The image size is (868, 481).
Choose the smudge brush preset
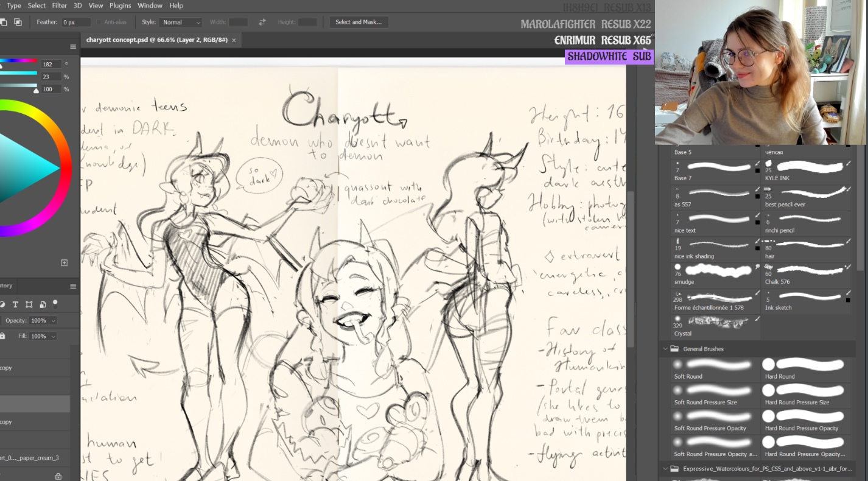[716, 275]
